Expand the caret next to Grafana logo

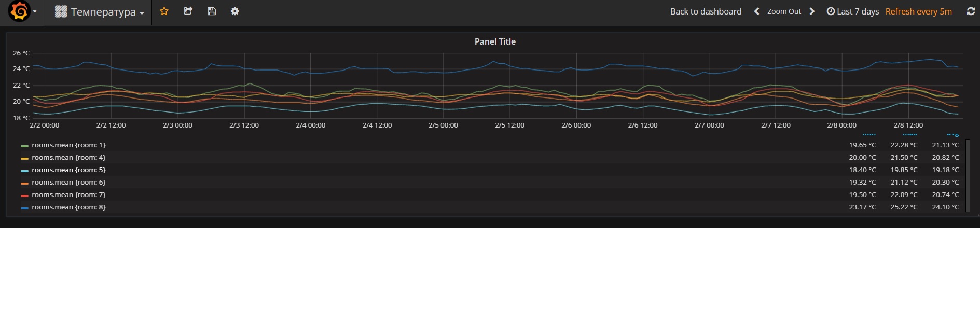35,11
